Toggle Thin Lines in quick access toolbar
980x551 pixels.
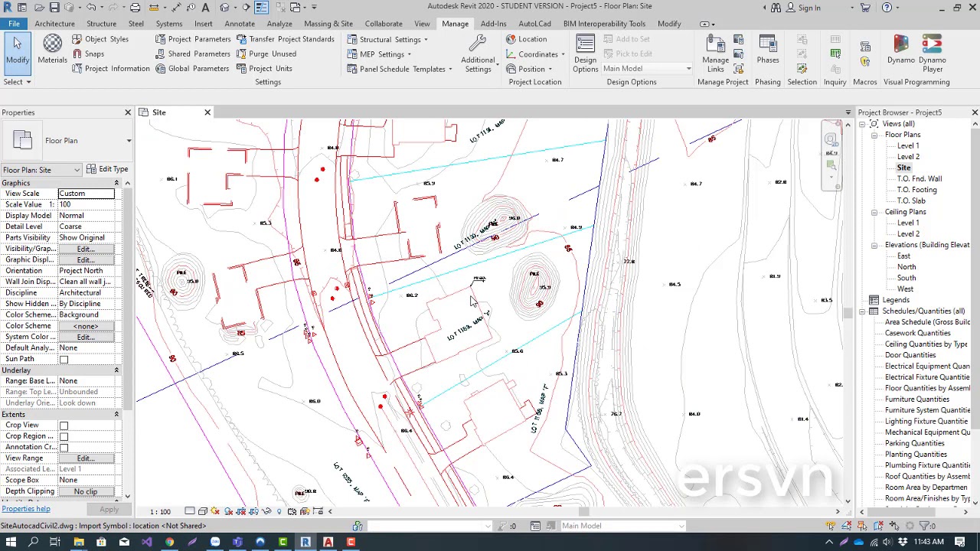(261, 7)
